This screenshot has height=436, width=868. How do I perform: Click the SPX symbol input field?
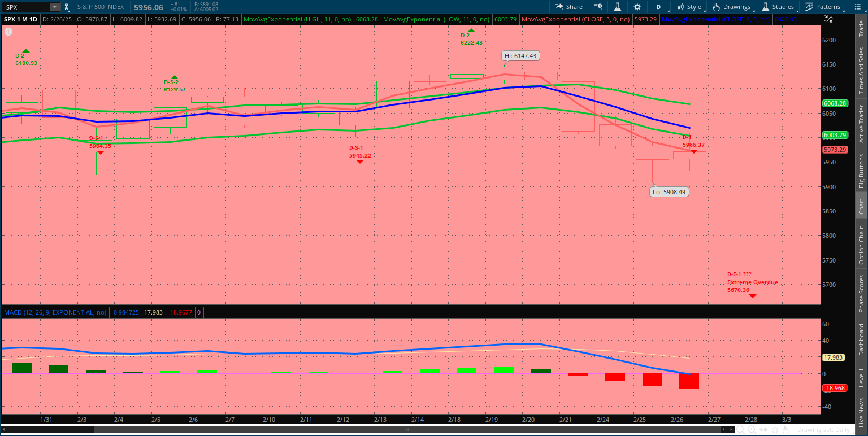coord(26,7)
